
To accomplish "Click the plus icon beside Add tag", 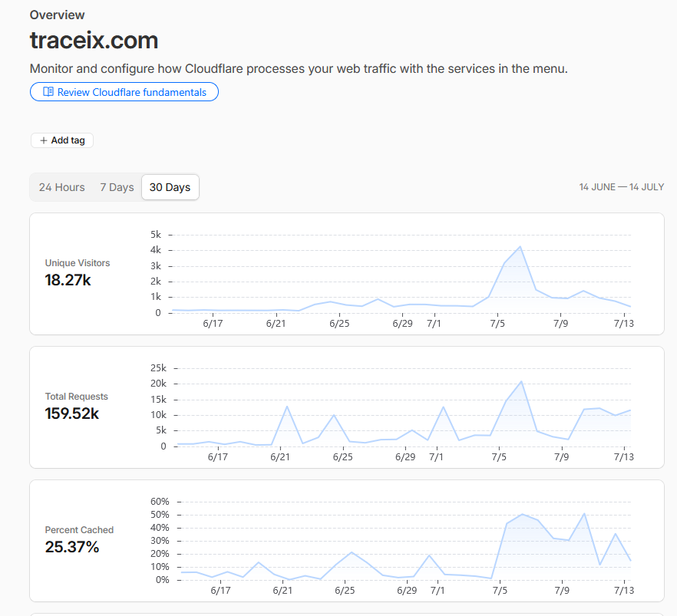I will tap(43, 140).
